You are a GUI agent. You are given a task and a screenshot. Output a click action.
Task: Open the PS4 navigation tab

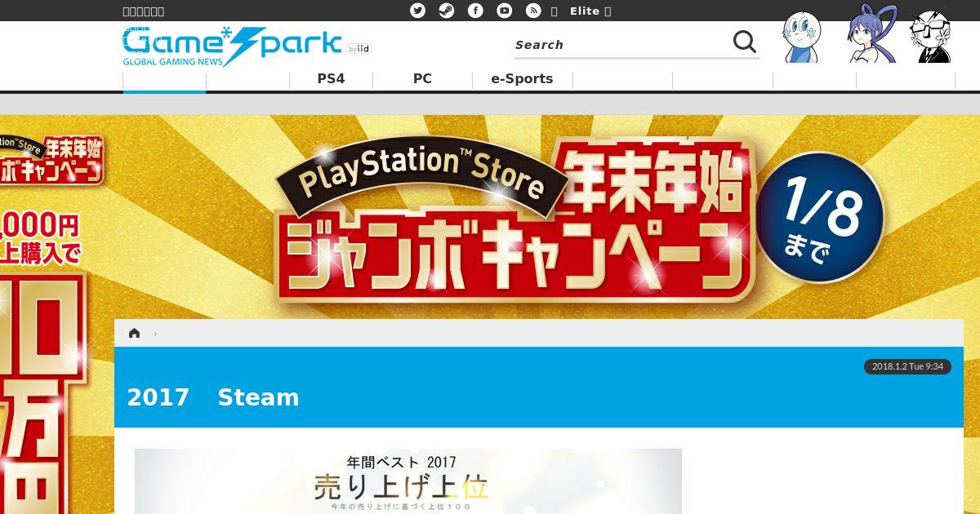point(331,79)
